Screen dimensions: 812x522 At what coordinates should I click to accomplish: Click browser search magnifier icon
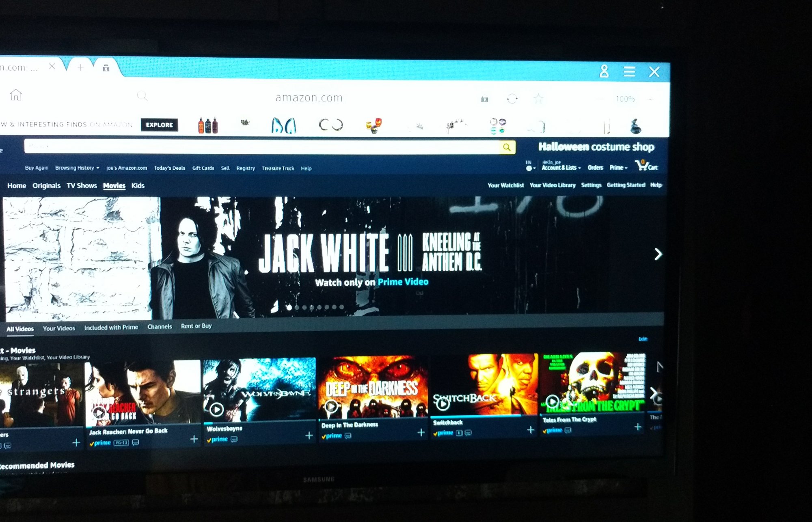[x=142, y=96]
